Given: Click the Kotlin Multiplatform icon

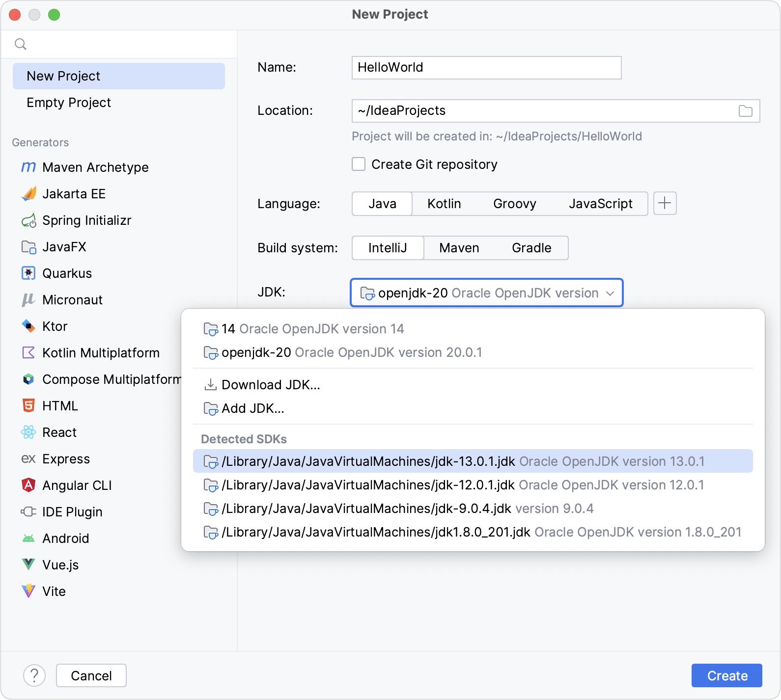Looking at the screenshot, I should click(x=28, y=353).
